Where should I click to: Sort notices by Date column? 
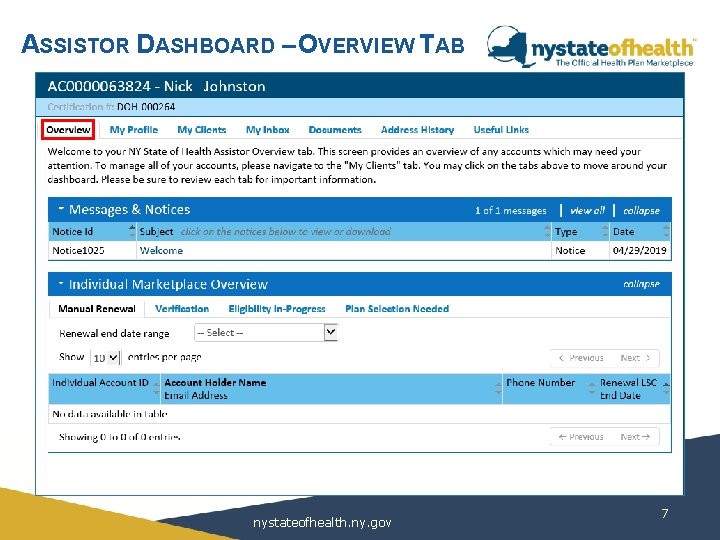(x=640, y=231)
